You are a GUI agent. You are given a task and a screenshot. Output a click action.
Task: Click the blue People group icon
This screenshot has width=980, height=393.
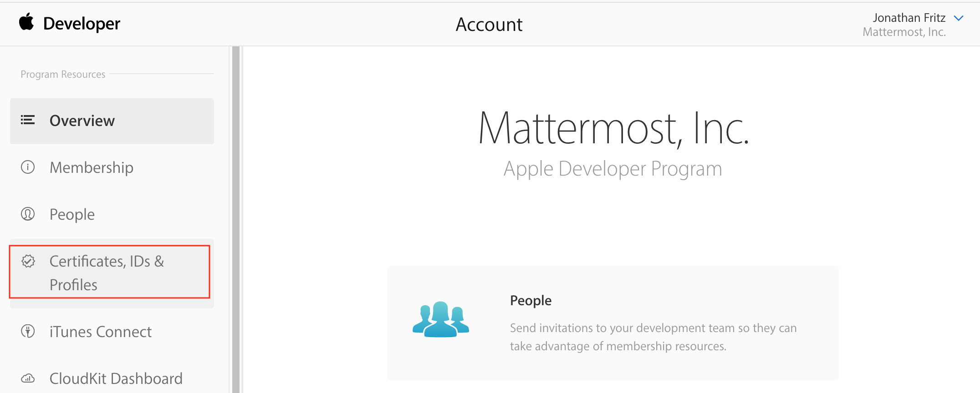point(440,319)
